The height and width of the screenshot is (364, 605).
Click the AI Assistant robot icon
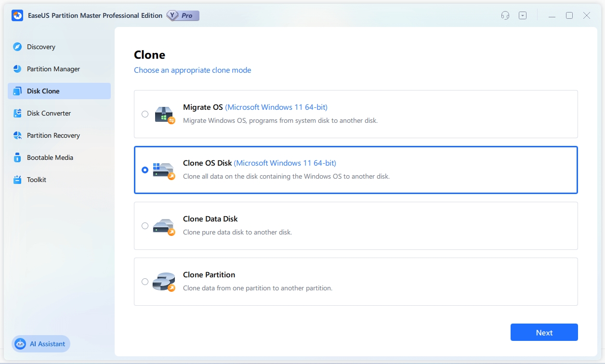click(20, 344)
